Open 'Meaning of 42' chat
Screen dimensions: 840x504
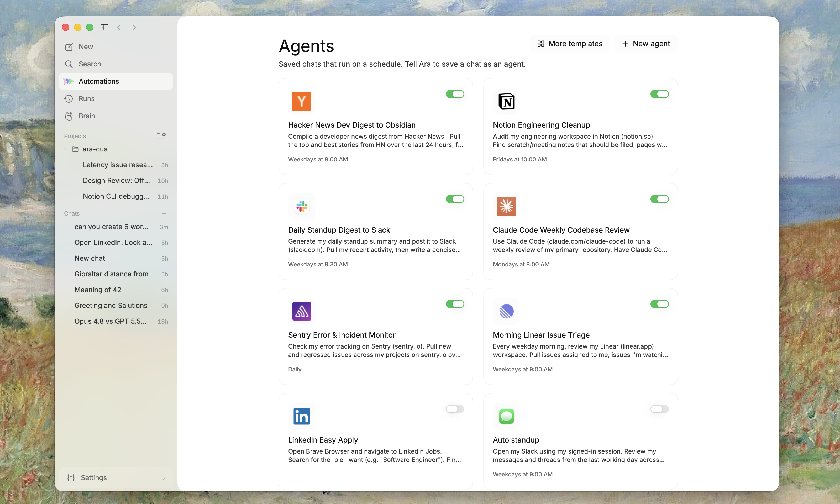click(116, 290)
